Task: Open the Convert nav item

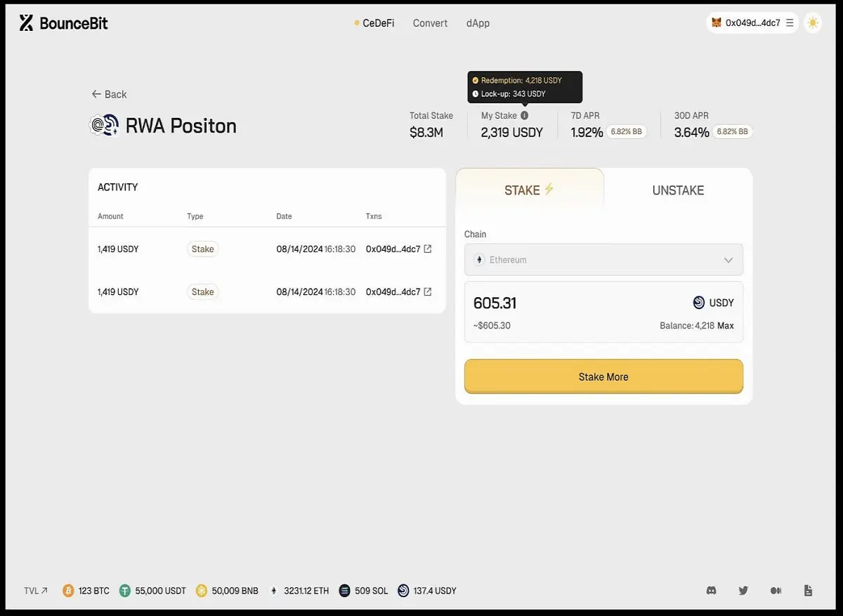Action: point(430,23)
